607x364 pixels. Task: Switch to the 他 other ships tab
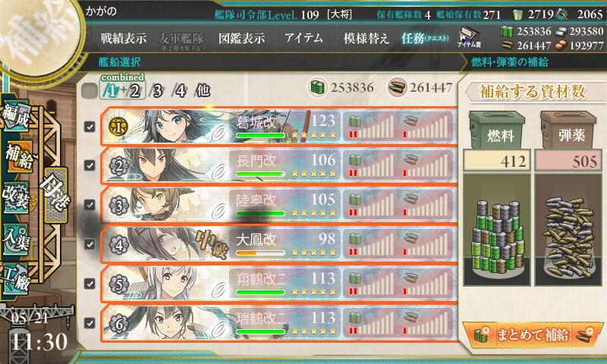tap(203, 91)
